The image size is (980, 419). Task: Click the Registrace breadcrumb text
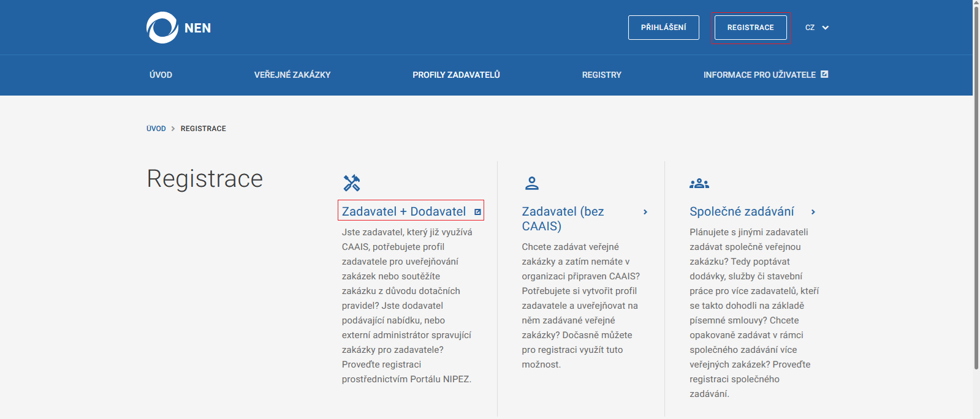pyautogui.click(x=203, y=129)
